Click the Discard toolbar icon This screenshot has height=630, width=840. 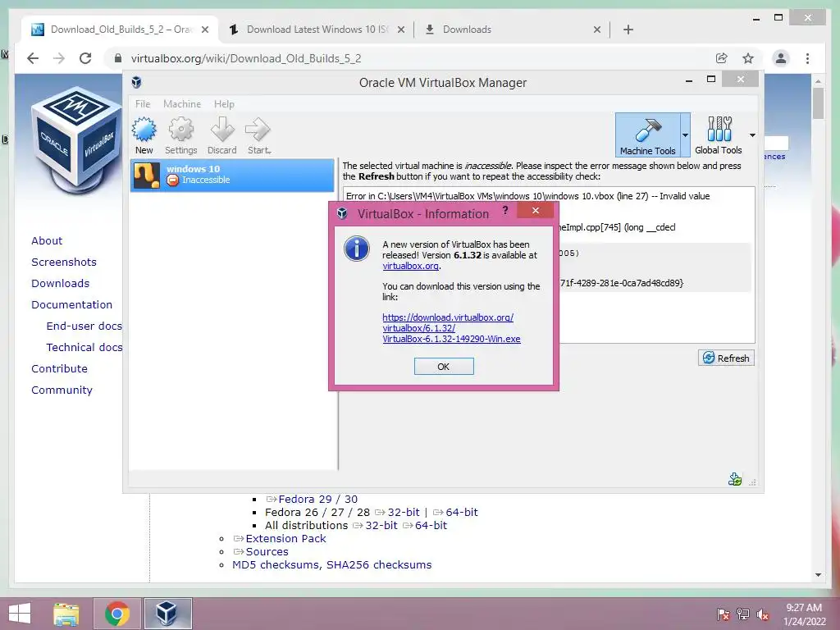coord(221,136)
